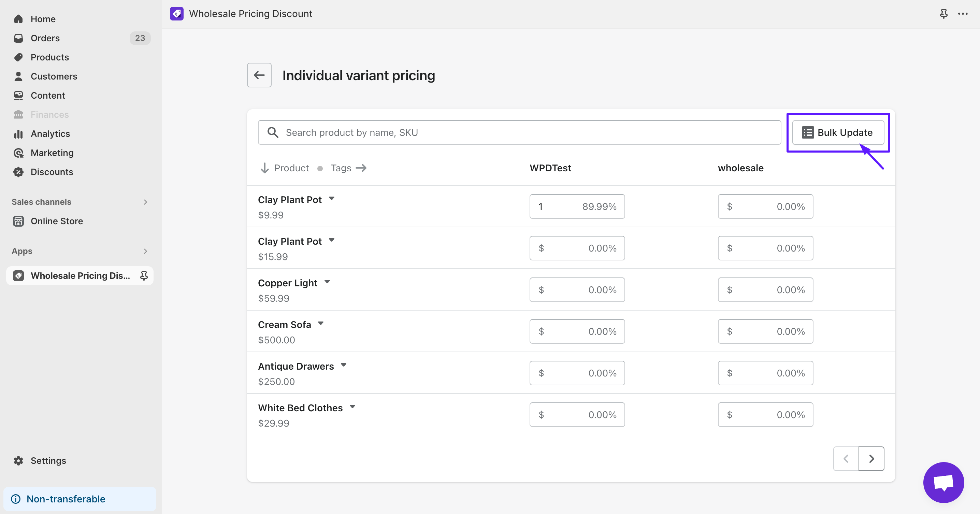
Task: Open the three-dot more menu in top bar
Action: click(x=963, y=14)
